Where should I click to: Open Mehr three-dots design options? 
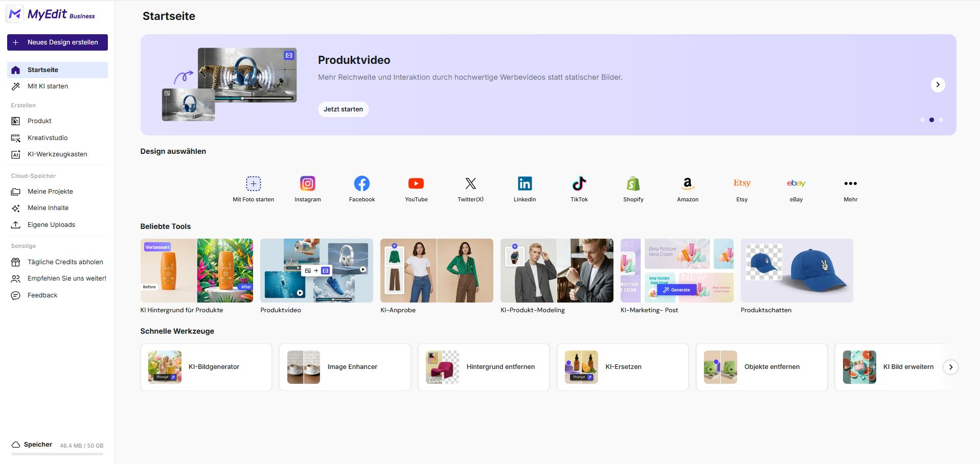click(x=851, y=183)
